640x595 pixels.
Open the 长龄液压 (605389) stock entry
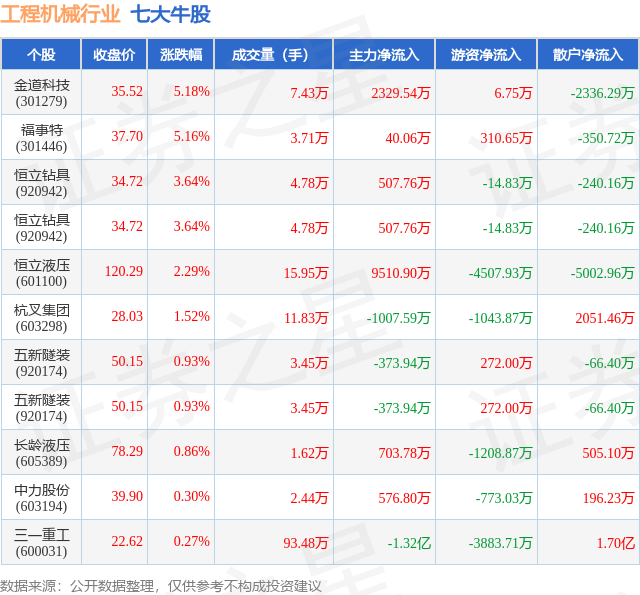point(42,453)
